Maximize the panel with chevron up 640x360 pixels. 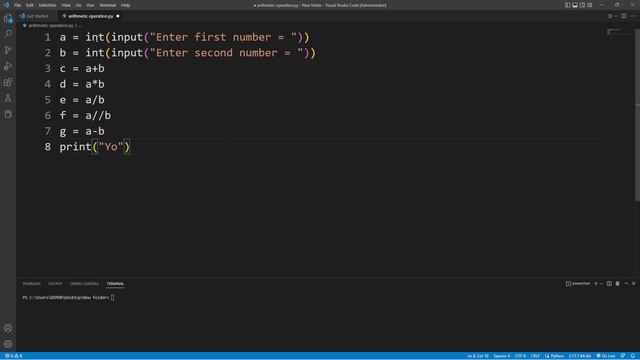[x=626, y=284]
